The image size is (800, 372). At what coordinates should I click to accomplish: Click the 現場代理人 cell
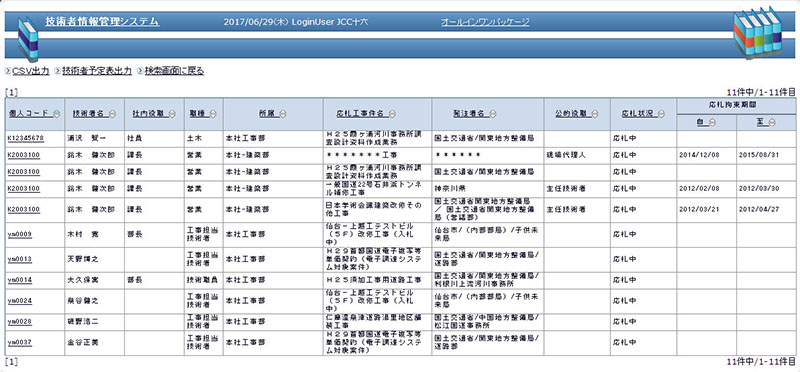pos(576,155)
